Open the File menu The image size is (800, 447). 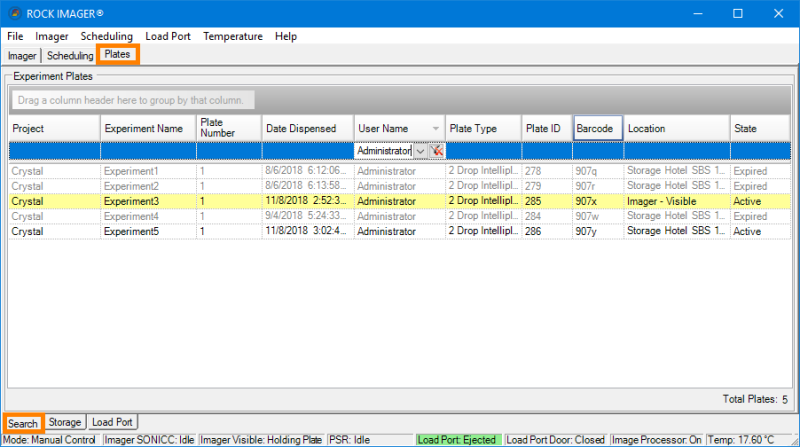pos(15,36)
